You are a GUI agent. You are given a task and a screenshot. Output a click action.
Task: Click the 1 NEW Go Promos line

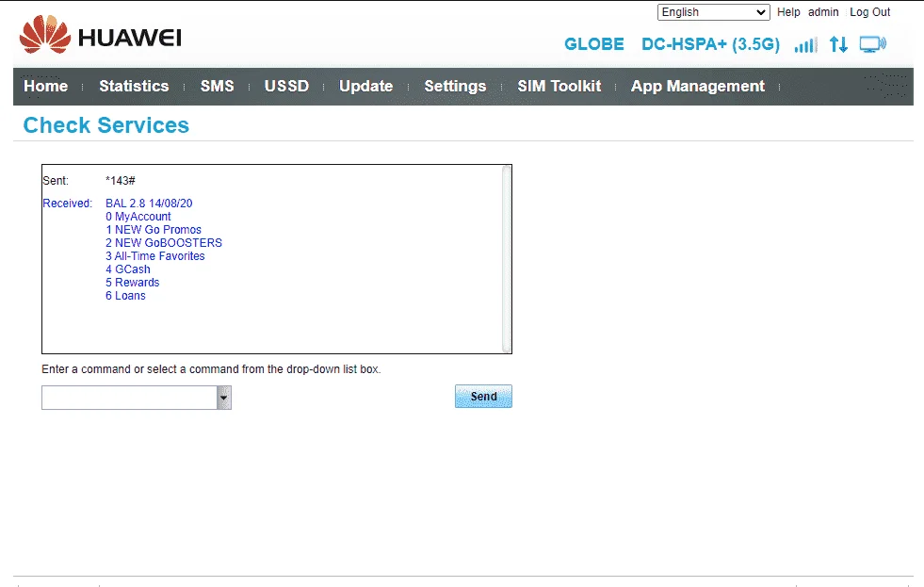click(x=154, y=230)
